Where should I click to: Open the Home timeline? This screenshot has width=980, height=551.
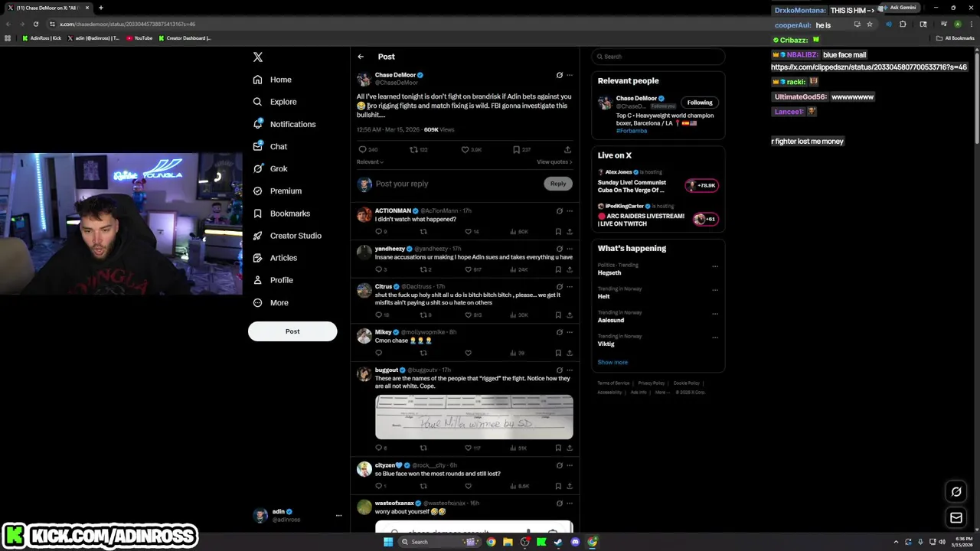(272, 80)
